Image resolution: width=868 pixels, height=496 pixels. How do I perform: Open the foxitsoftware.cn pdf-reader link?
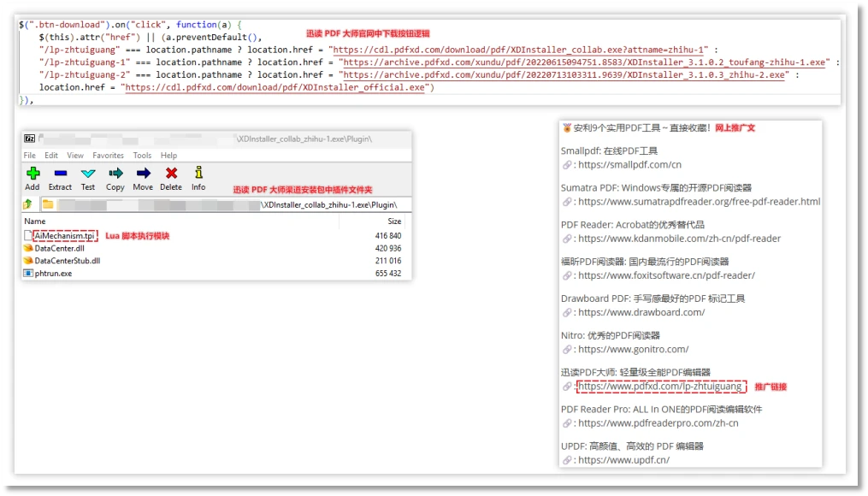pos(666,275)
